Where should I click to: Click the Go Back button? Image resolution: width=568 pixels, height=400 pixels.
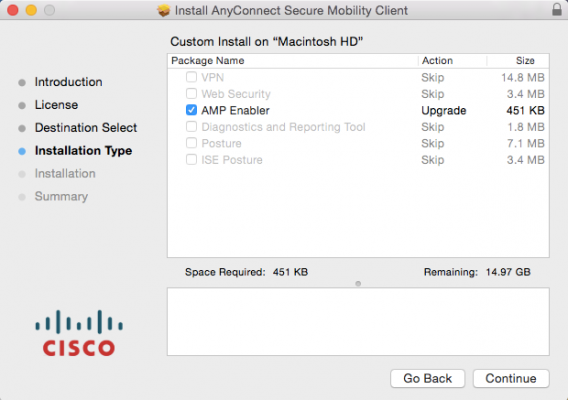[x=427, y=379]
